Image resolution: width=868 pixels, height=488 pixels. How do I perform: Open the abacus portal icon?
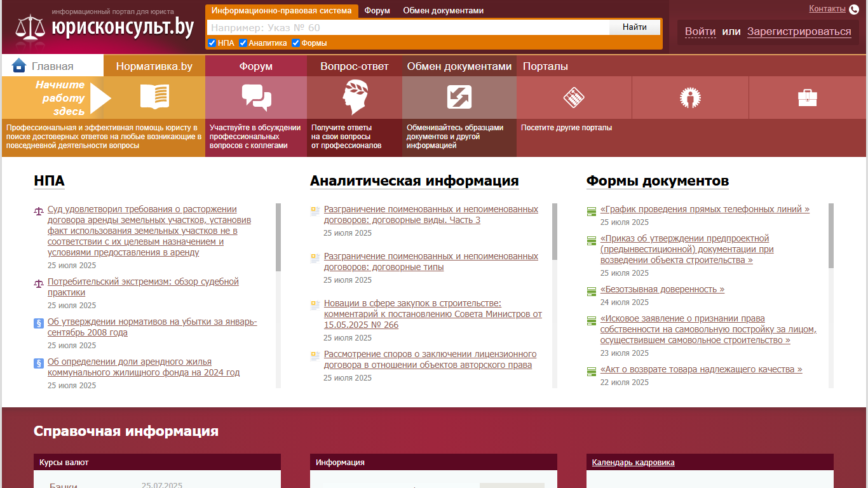574,97
